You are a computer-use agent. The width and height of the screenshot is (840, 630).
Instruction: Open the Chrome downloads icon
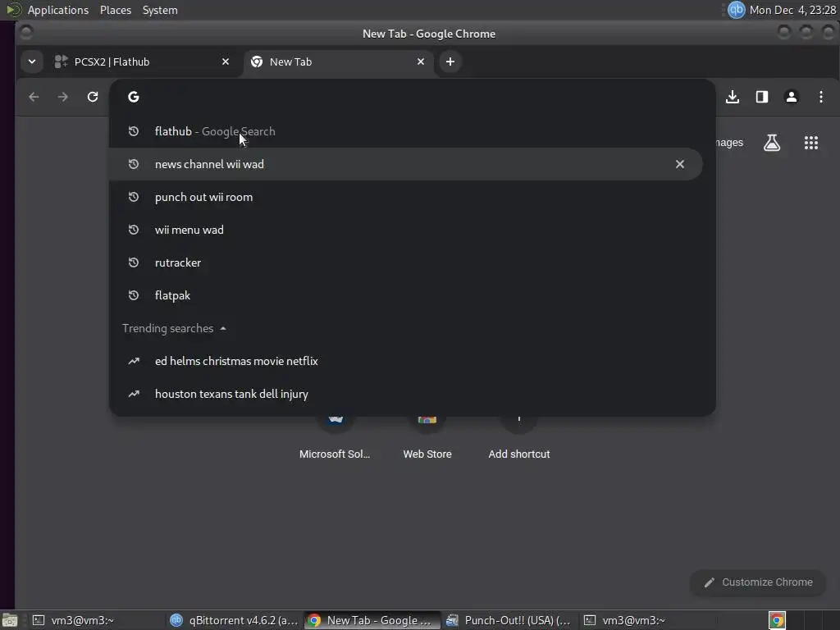coord(733,97)
